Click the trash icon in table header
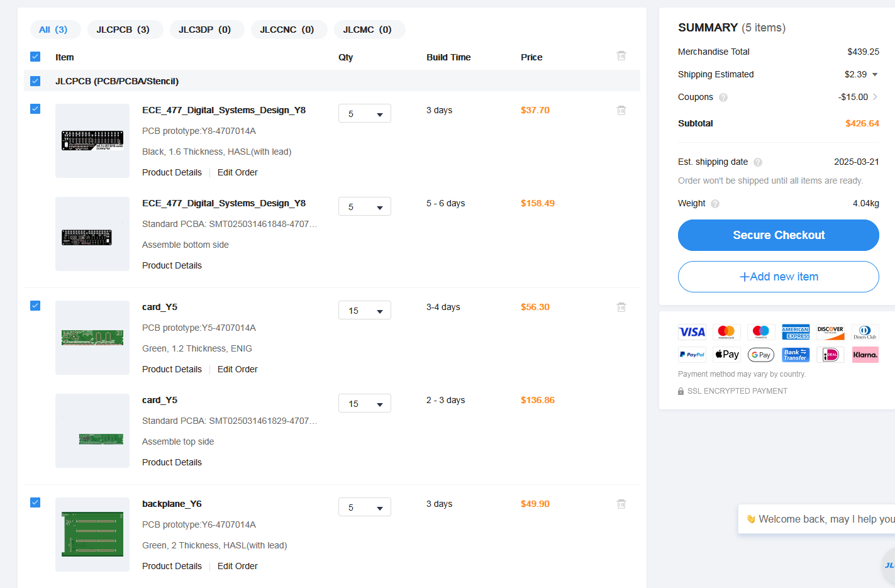 621,56
